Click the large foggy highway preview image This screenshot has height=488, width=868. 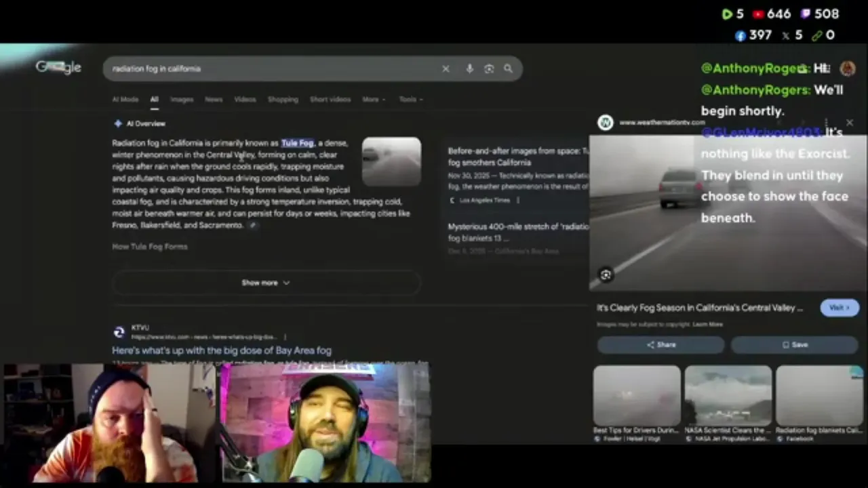[728, 213]
